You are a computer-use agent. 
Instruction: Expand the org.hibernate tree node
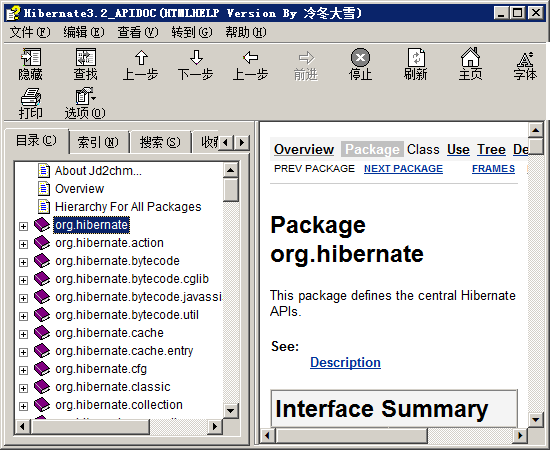click(23, 226)
